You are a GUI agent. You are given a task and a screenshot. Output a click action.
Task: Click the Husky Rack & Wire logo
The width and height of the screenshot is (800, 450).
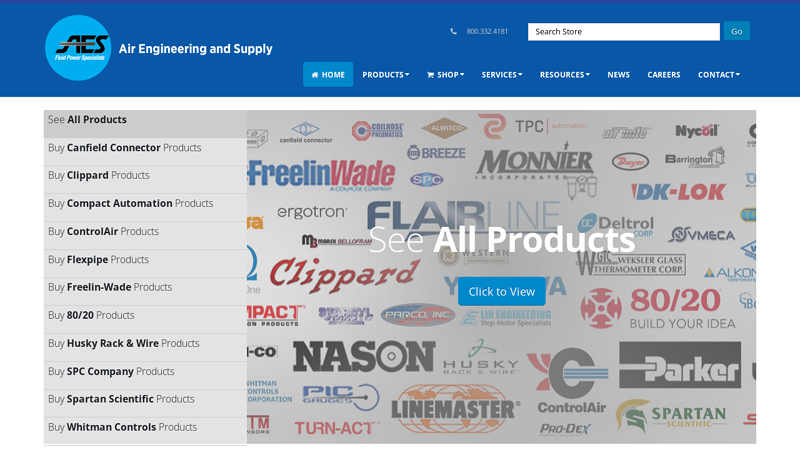481,357
